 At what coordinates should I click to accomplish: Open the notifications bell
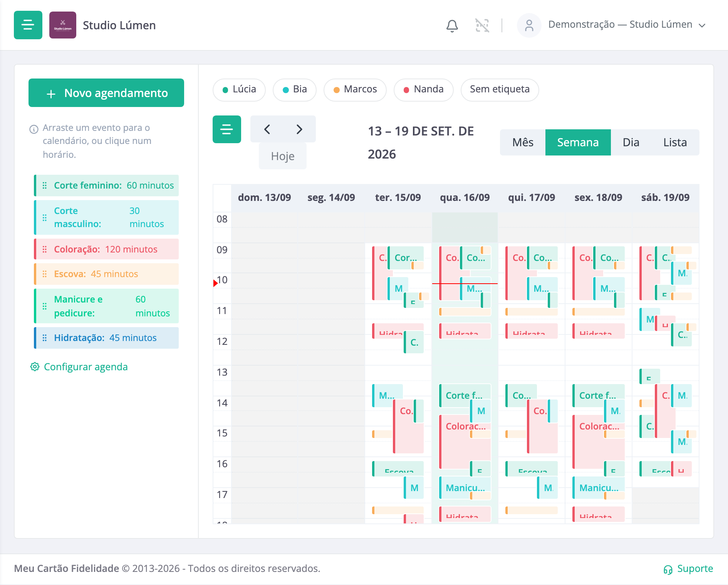(452, 25)
